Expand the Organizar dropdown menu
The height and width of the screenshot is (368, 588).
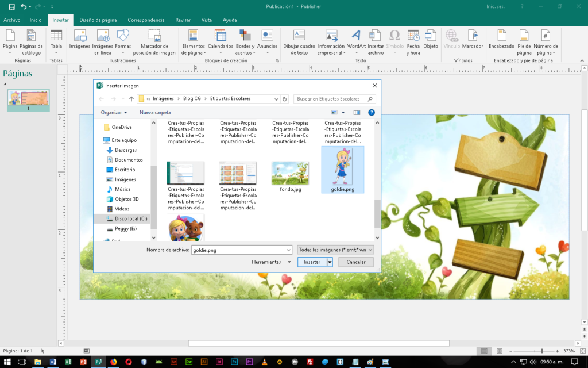114,113
